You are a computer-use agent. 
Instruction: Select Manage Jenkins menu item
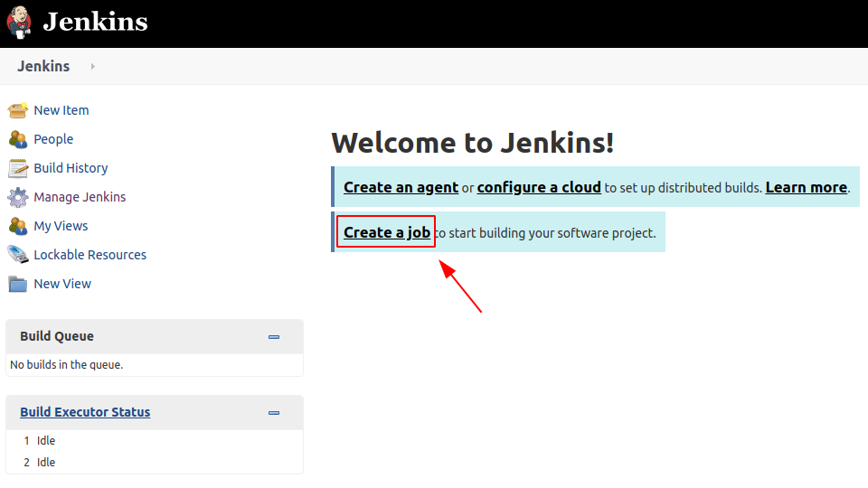[x=80, y=197]
